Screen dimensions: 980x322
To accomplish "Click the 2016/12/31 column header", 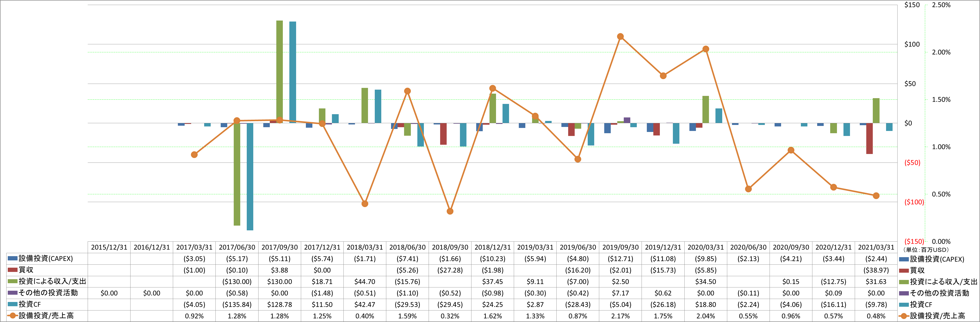I will pyautogui.click(x=152, y=247).
